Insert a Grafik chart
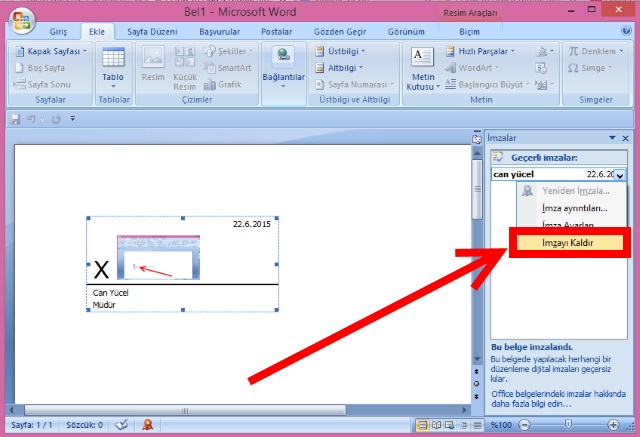This screenshot has width=640, height=437. pos(223,84)
